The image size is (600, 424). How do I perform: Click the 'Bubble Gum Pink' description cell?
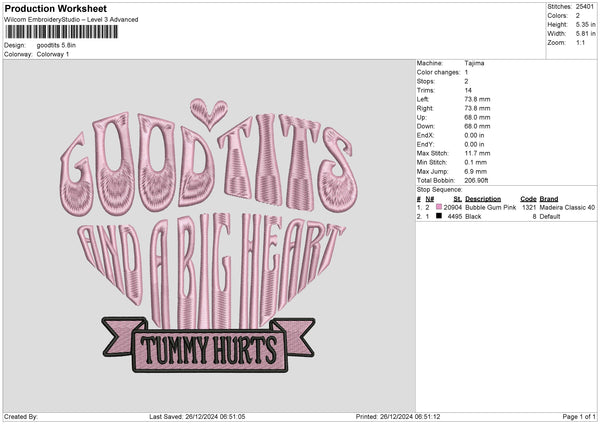491,207
